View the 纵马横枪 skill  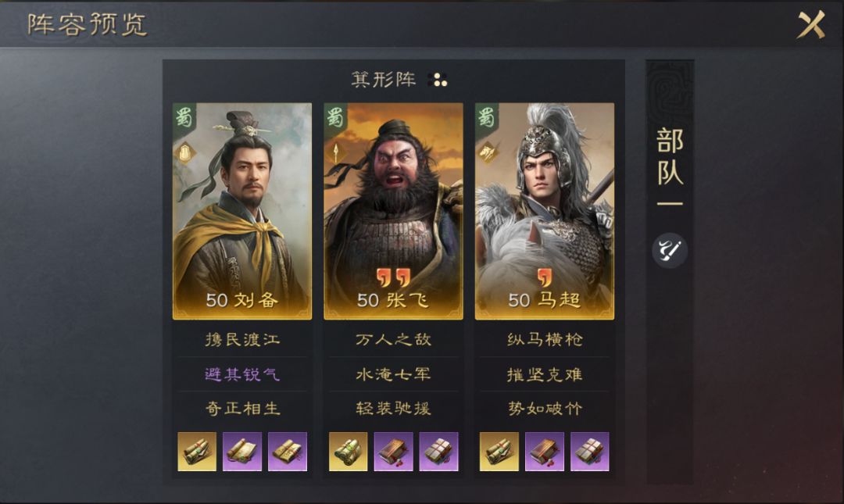[x=544, y=340]
